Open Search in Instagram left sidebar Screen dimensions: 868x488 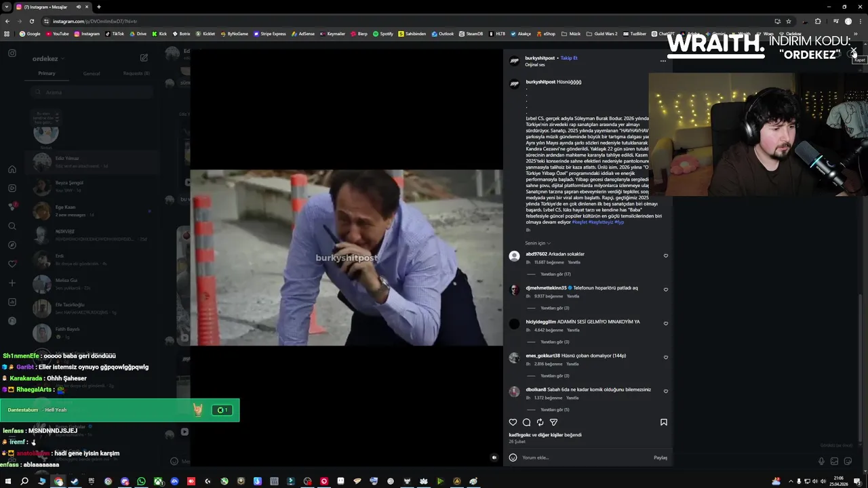[x=12, y=226]
